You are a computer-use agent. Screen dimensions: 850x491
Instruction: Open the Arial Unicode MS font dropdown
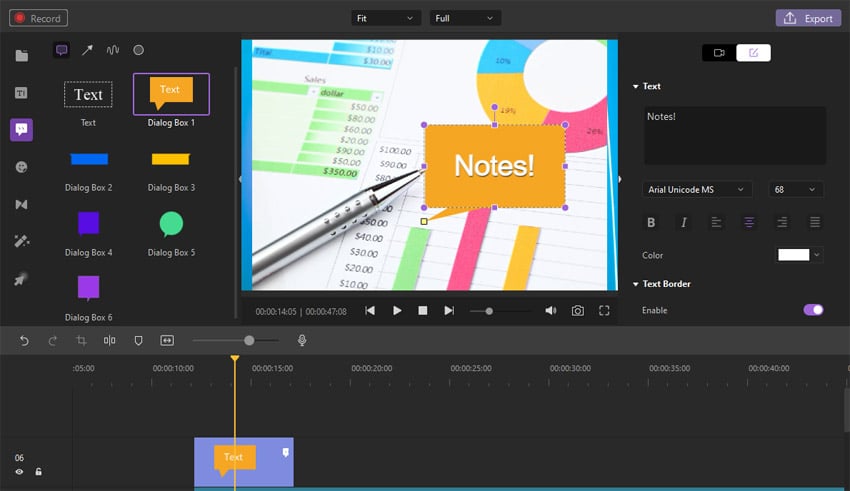click(x=697, y=189)
